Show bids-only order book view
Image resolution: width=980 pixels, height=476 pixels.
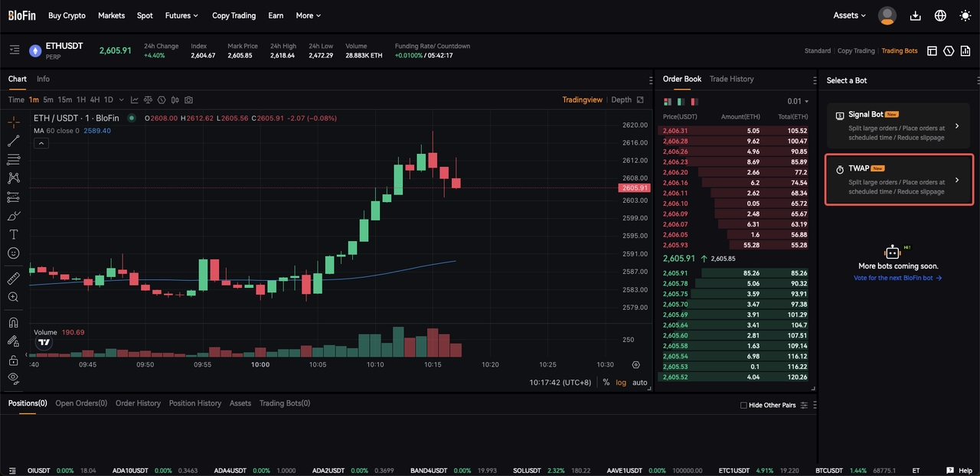(x=681, y=101)
